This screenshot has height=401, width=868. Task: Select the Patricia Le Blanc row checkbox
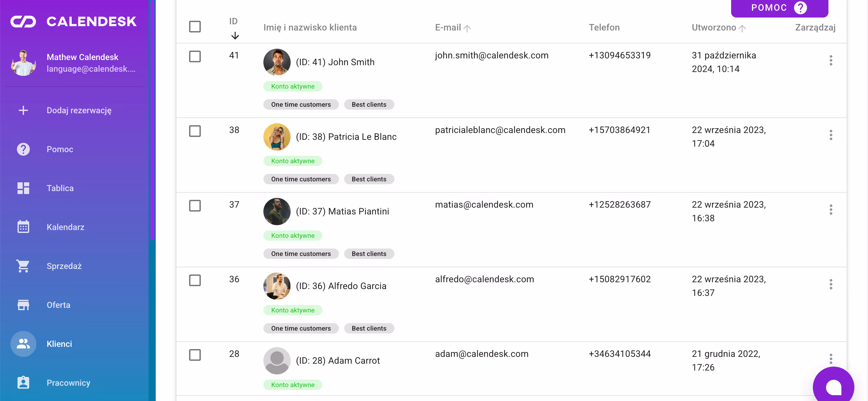[195, 131]
